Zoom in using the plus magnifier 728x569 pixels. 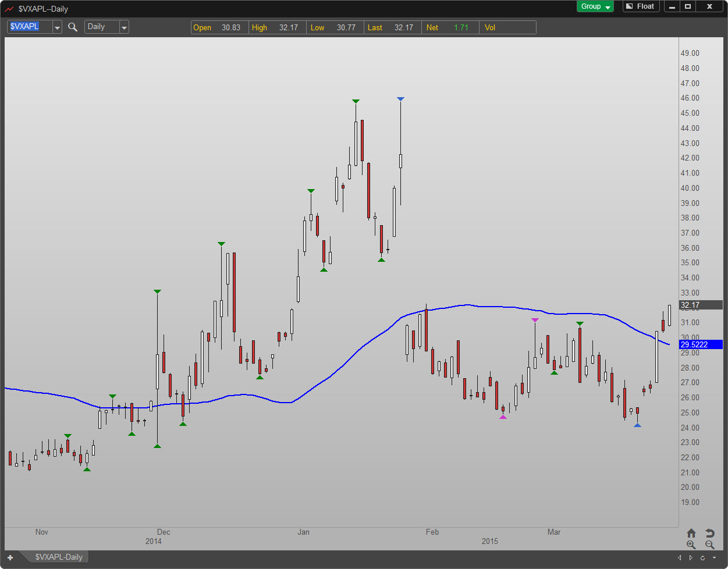(x=691, y=545)
